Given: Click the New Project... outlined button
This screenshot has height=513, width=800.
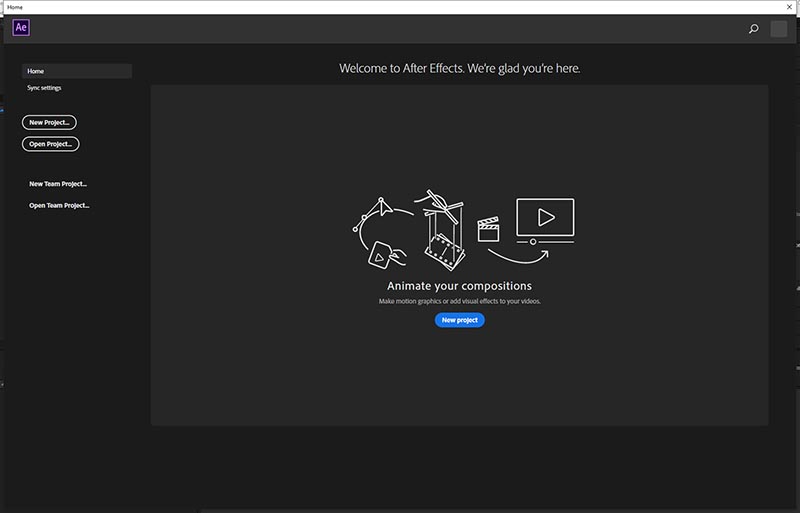Looking at the screenshot, I should pos(49,123).
